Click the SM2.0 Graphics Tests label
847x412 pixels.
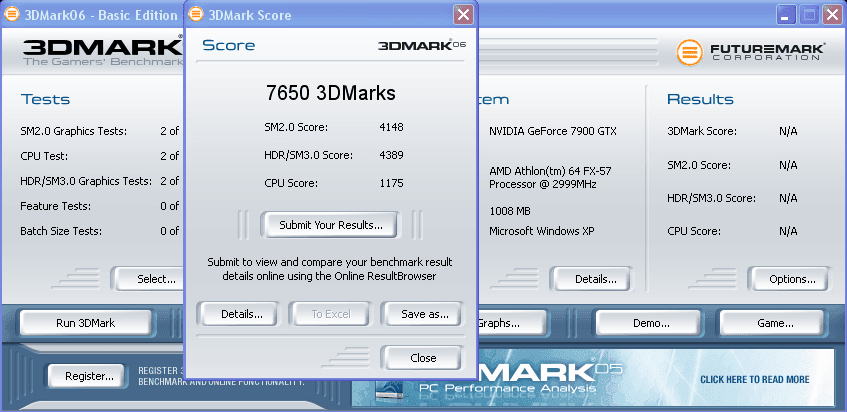(73, 131)
